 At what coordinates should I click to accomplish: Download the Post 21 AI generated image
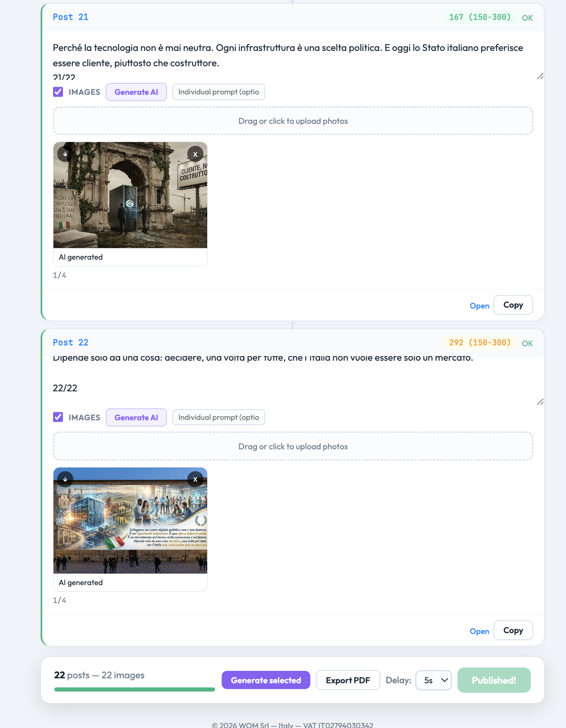[x=65, y=154]
